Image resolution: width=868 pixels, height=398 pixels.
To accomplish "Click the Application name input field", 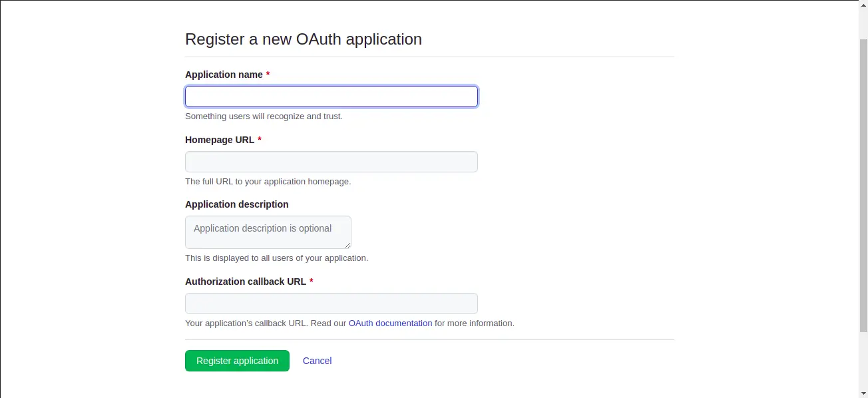I will click(x=331, y=97).
